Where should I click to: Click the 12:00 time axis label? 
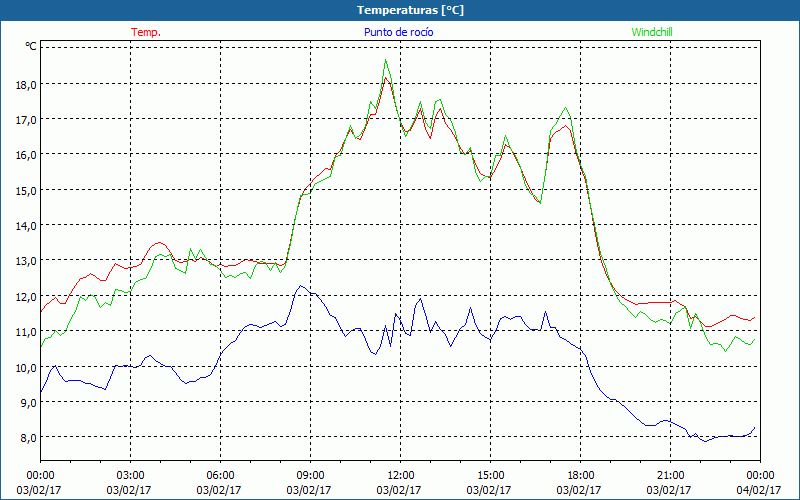[401, 476]
